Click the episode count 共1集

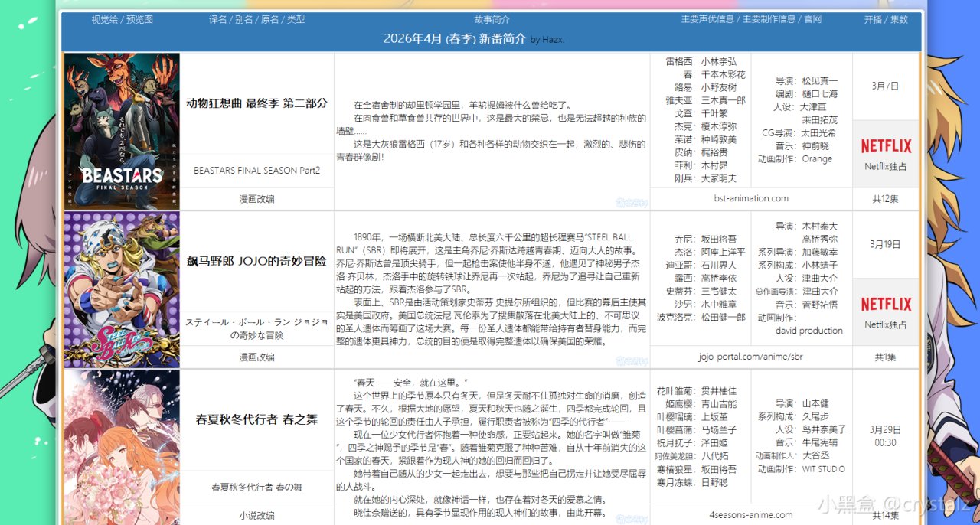point(886,357)
